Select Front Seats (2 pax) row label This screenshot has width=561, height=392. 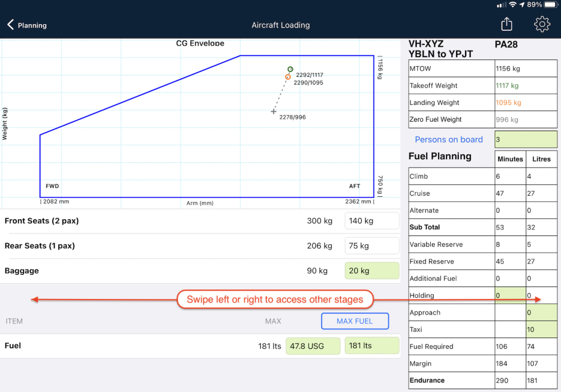(x=42, y=221)
